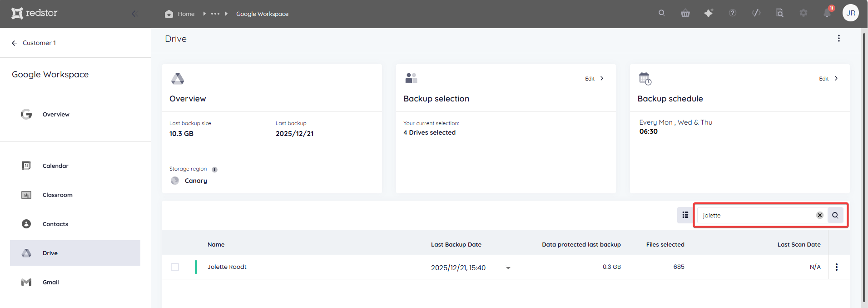Open the Home breadcrumb

180,14
